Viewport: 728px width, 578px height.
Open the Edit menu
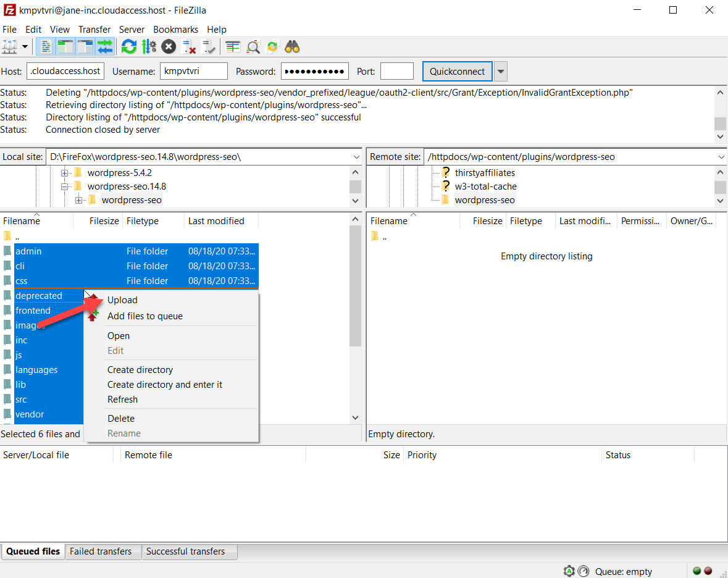(x=33, y=29)
